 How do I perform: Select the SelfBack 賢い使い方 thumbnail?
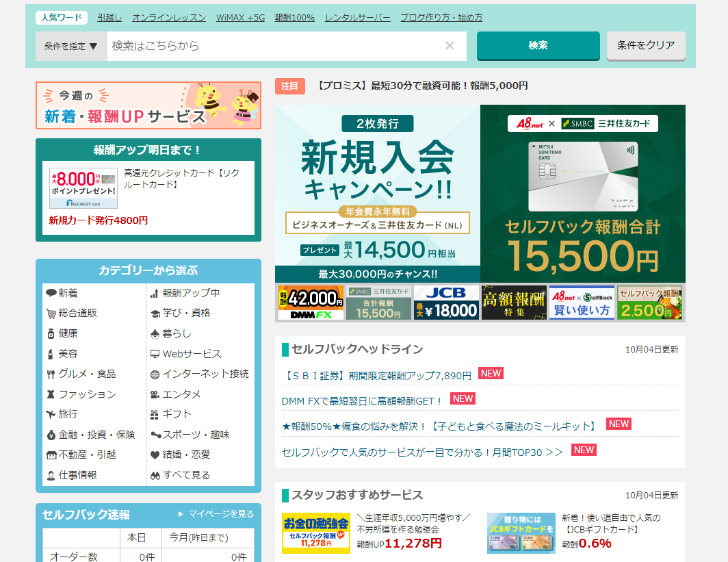click(x=582, y=303)
